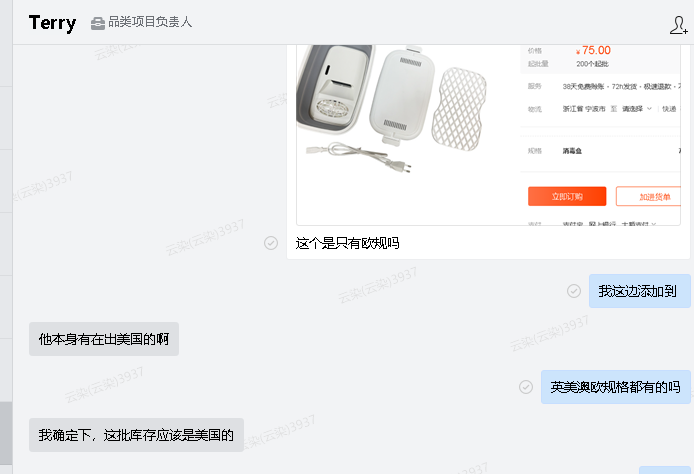Viewport: 694px width, 474px height.
Task: Select the 我这边添加到 message bubble
Action: (640, 291)
